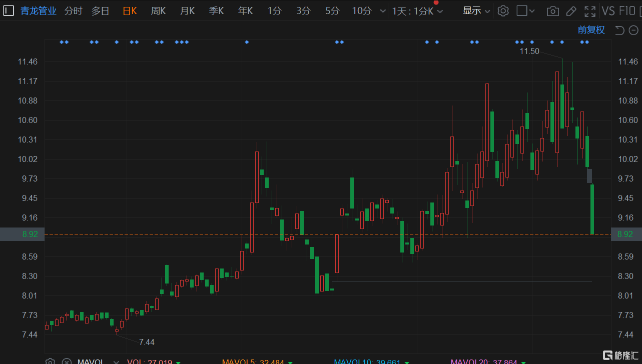Select the 周K weekly candlestick tab

tap(158, 10)
